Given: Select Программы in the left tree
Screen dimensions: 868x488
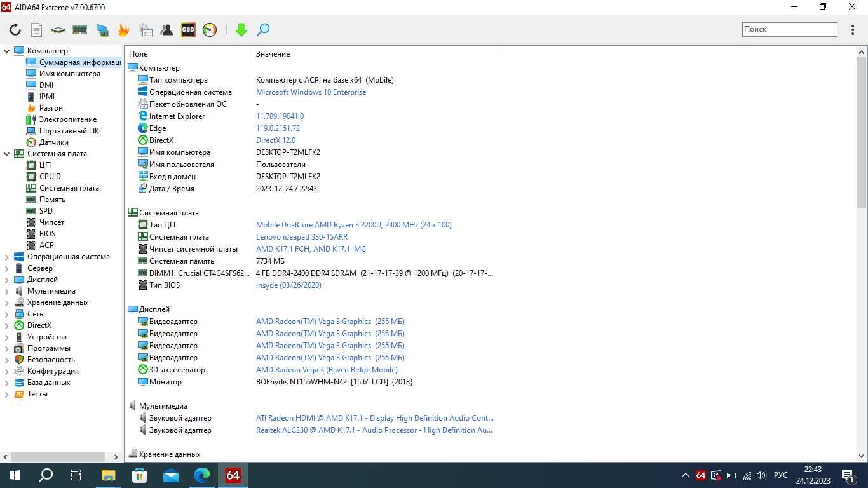Looking at the screenshot, I should pyautogui.click(x=42, y=348).
